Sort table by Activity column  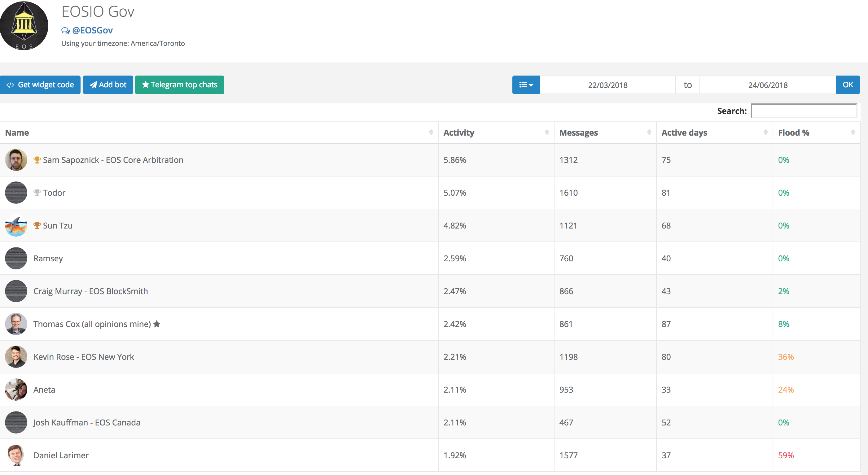[496, 133]
